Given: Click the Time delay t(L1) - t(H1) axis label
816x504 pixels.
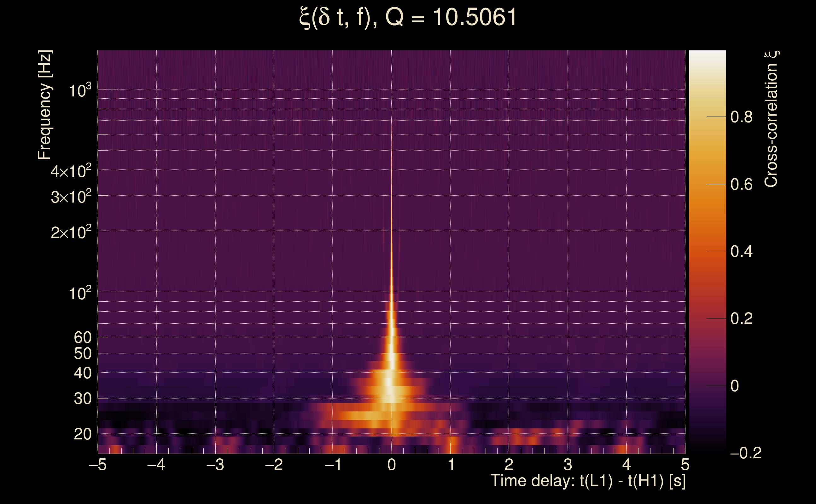Looking at the screenshot, I should (x=588, y=481).
